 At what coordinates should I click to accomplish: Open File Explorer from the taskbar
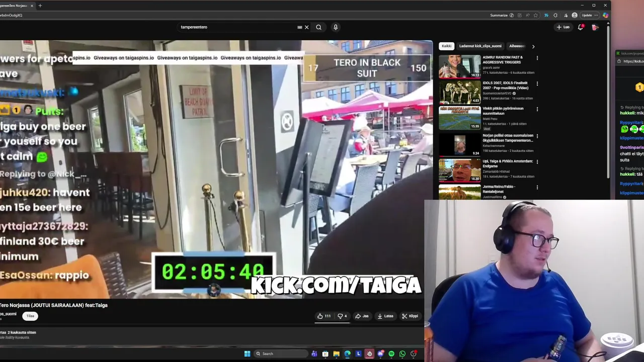point(337,354)
